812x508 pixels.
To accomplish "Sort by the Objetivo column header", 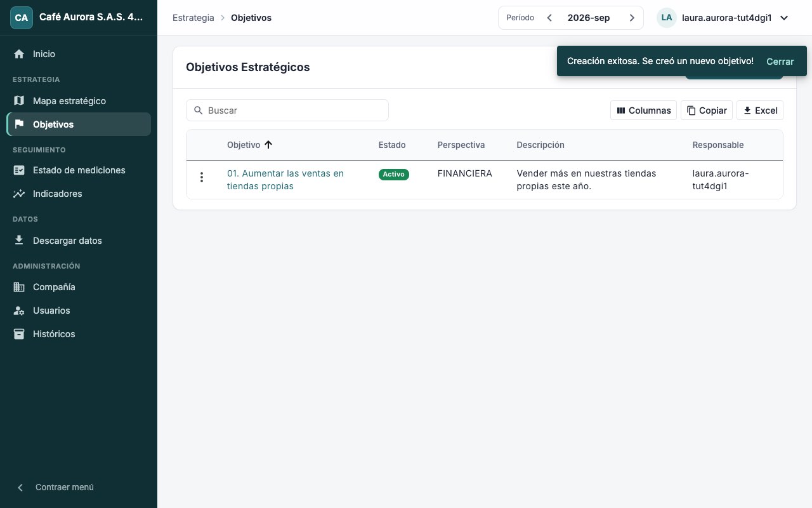I will [x=244, y=145].
